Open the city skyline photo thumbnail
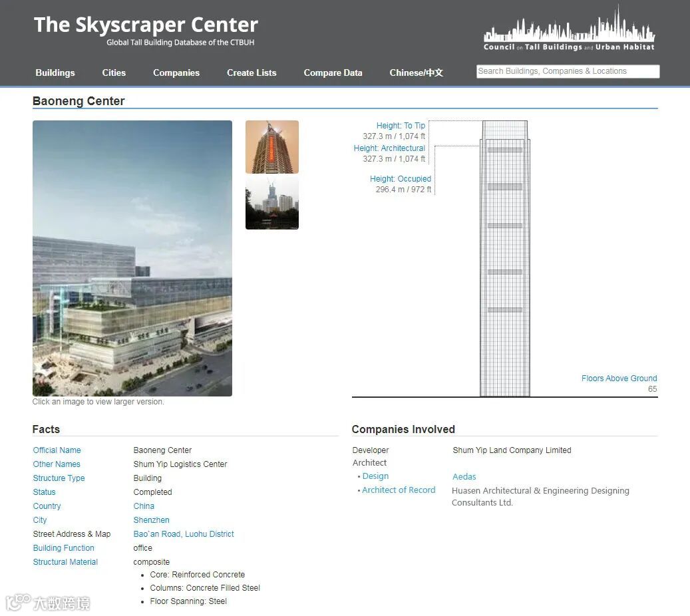This screenshot has height=616, width=690. [272, 203]
